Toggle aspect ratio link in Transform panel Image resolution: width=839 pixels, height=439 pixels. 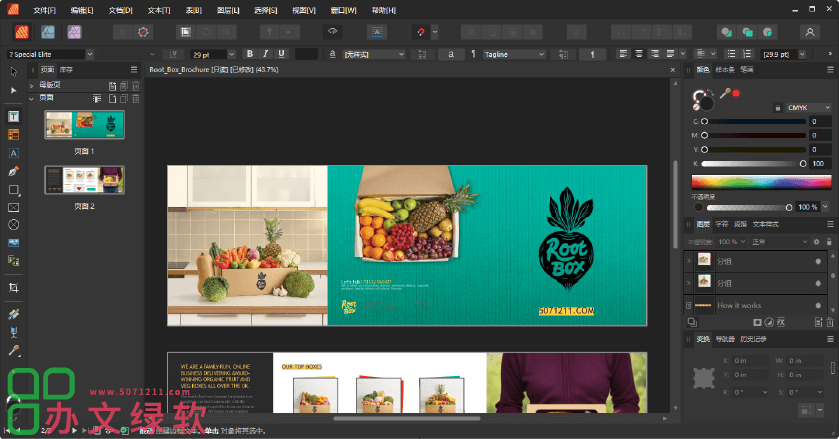click(x=833, y=368)
